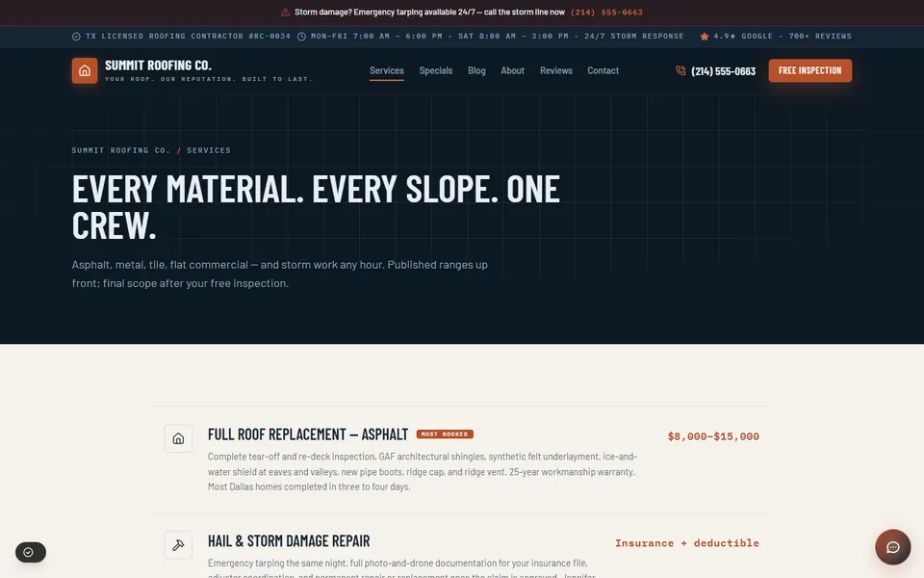924x578 pixels.
Task: Click the Summit Roofing Co. breadcrumb link
Action: click(x=121, y=150)
